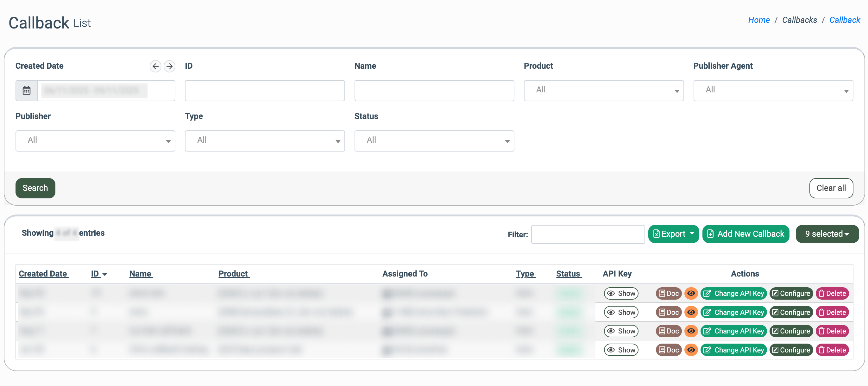Go to next date range arrow
Image resolution: width=868 pixels, height=386 pixels.
coord(169,66)
